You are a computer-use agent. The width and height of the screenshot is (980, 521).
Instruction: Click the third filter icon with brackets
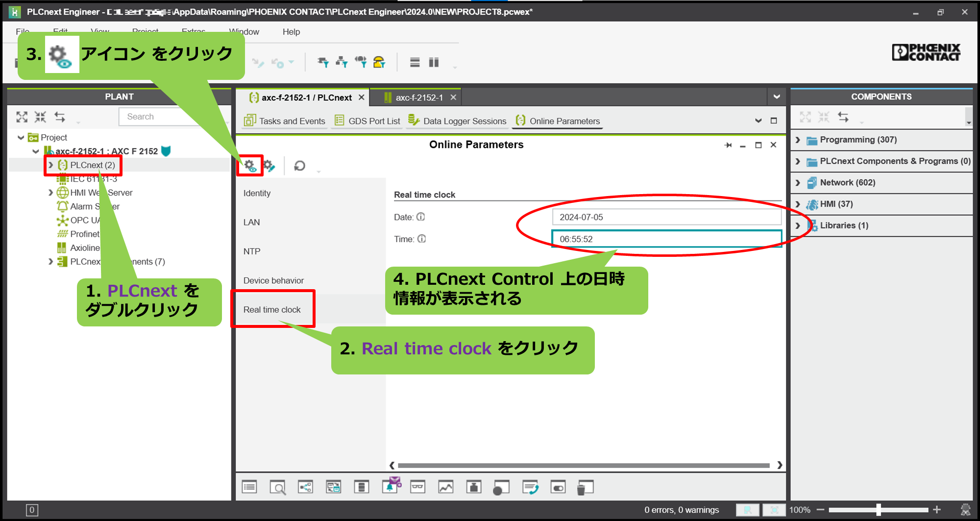point(361,62)
